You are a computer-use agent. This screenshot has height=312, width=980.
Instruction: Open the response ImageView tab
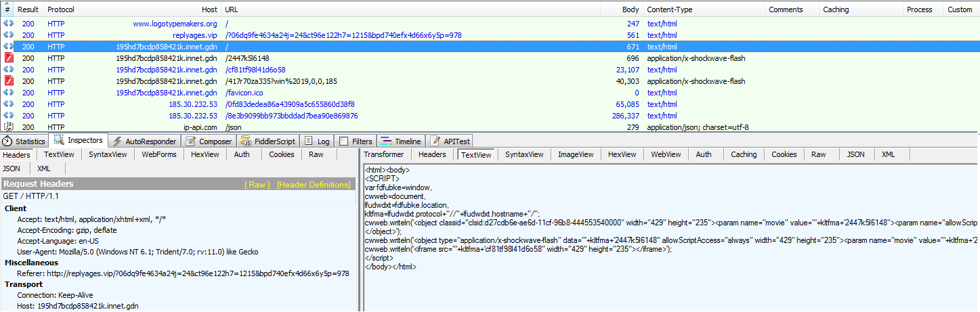(x=576, y=154)
